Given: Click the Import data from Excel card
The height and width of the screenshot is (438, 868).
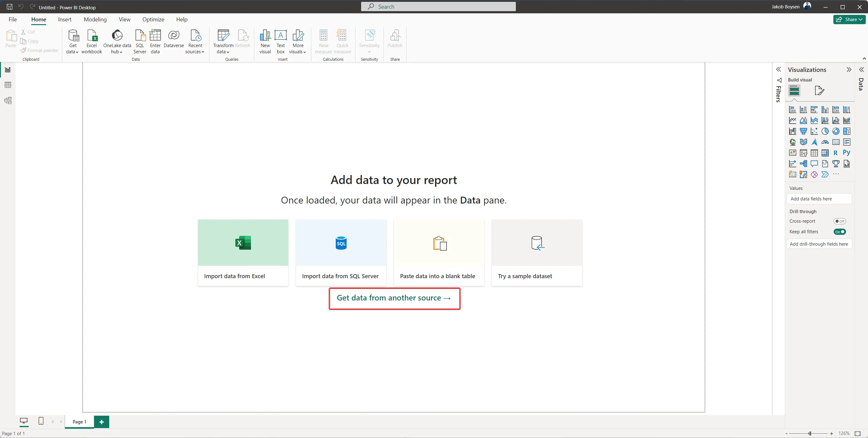Looking at the screenshot, I should [243, 252].
